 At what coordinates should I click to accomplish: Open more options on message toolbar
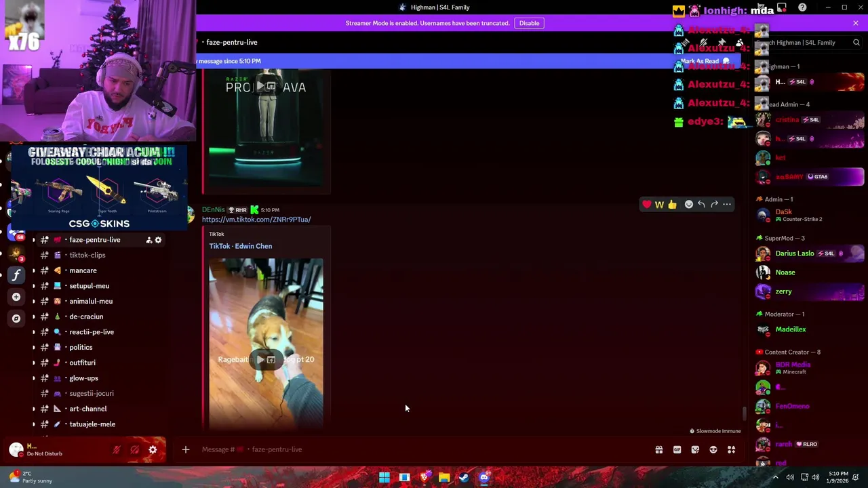tap(727, 204)
